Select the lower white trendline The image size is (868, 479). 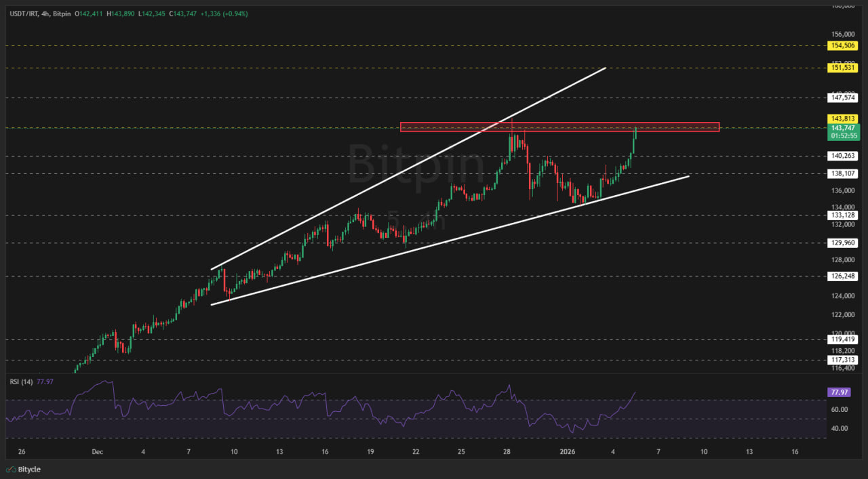(x=448, y=241)
